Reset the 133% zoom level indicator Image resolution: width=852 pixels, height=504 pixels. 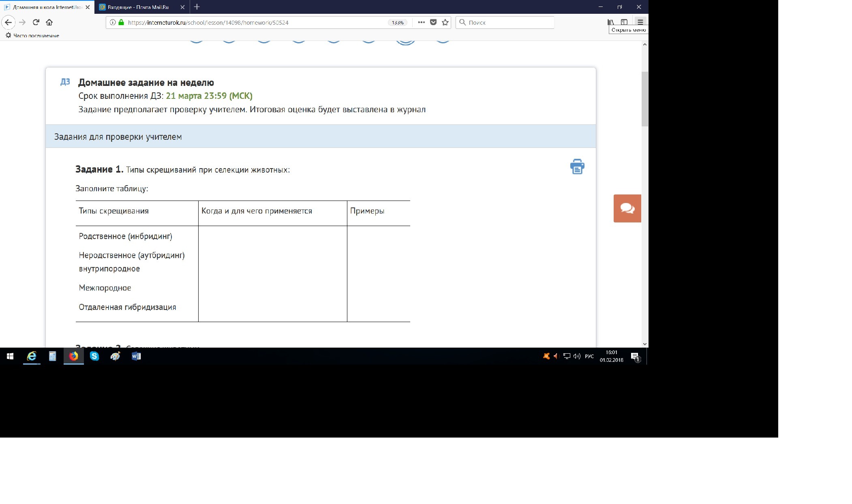[398, 23]
